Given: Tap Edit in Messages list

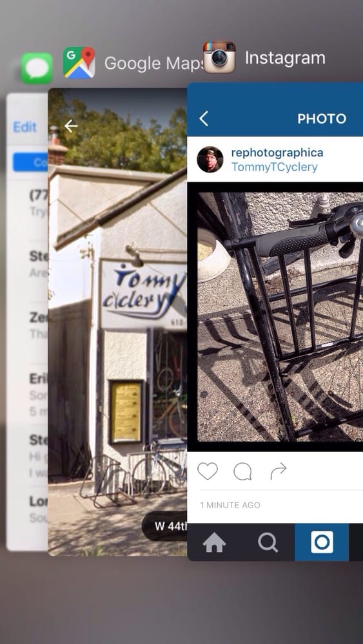Looking at the screenshot, I should click(x=25, y=127).
